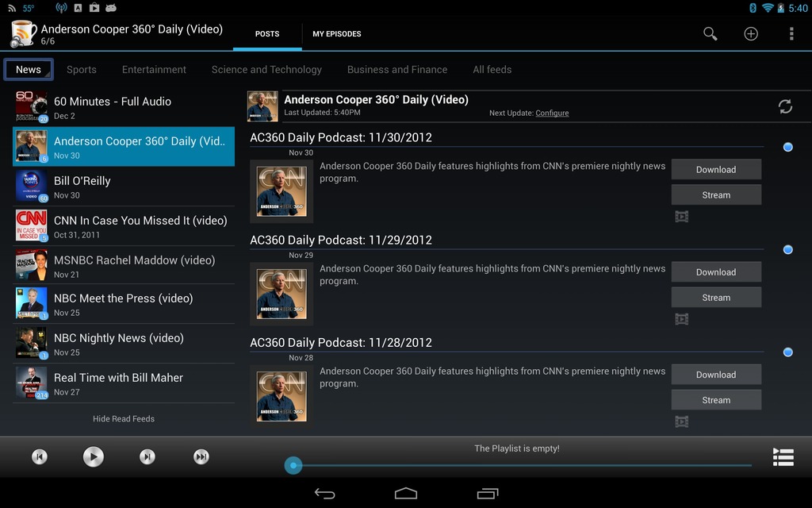The height and width of the screenshot is (508, 812).
Task: Switch to the My Episodes tab
Action: click(x=336, y=33)
